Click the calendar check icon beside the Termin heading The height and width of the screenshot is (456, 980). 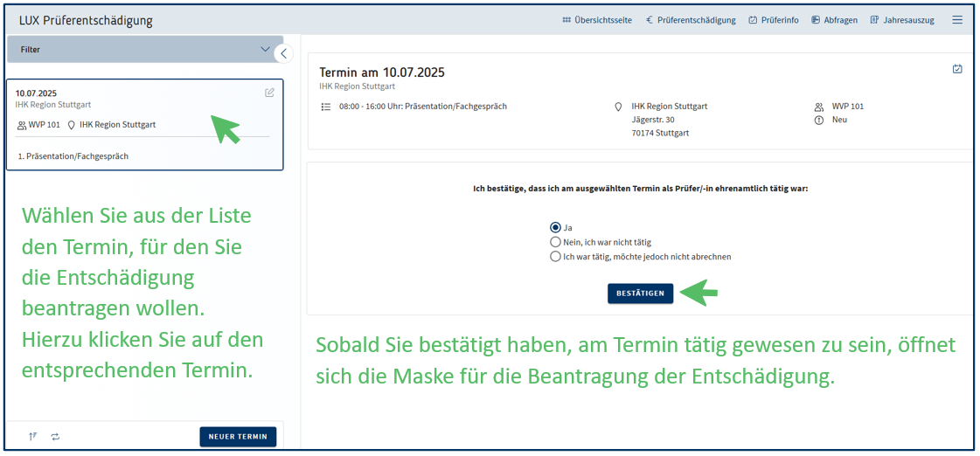point(957,69)
